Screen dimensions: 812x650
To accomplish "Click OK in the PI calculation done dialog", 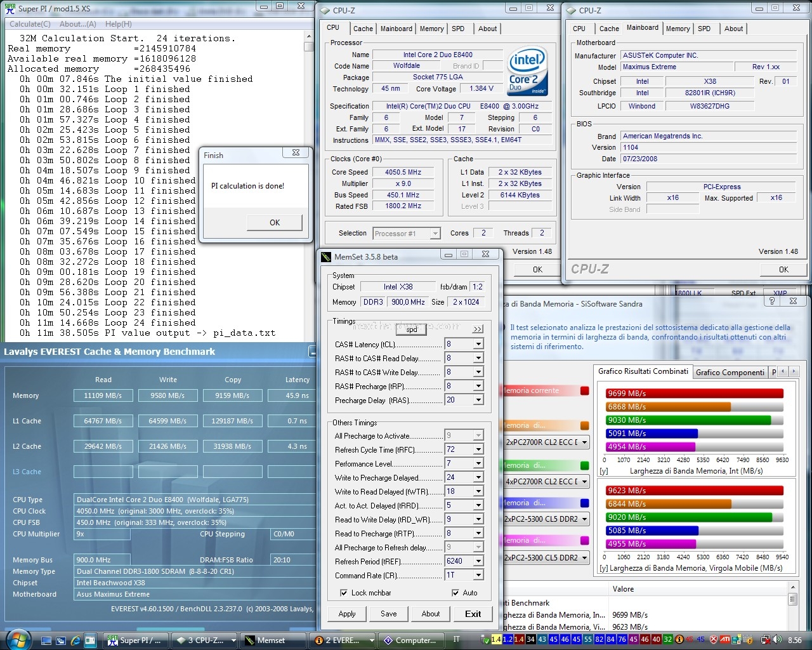I will pos(275,222).
